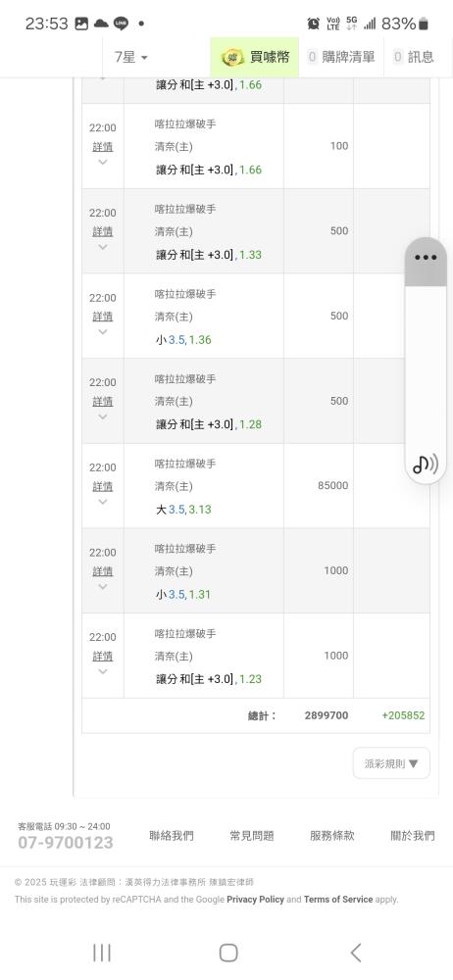Tap customer service phone number 07-9700123
This screenshot has height=980, width=453.
[65, 843]
